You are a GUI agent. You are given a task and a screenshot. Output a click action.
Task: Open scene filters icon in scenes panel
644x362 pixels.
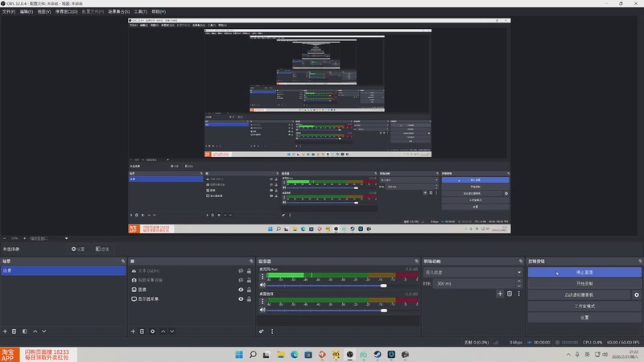click(x=25, y=331)
